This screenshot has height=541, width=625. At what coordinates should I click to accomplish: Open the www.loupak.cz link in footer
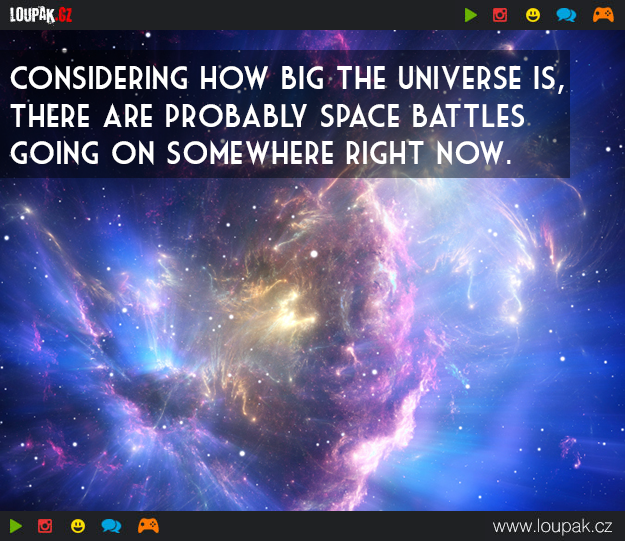pyautogui.click(x=553, y=526)
